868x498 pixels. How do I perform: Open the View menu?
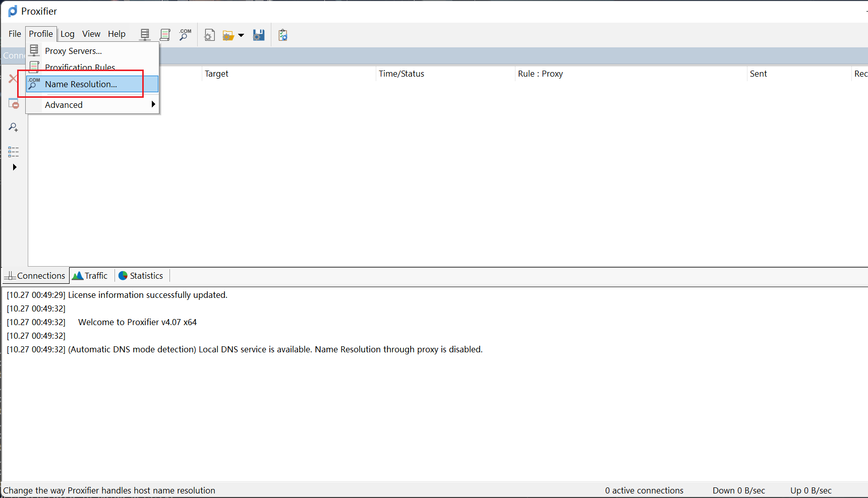coord(91,34)
